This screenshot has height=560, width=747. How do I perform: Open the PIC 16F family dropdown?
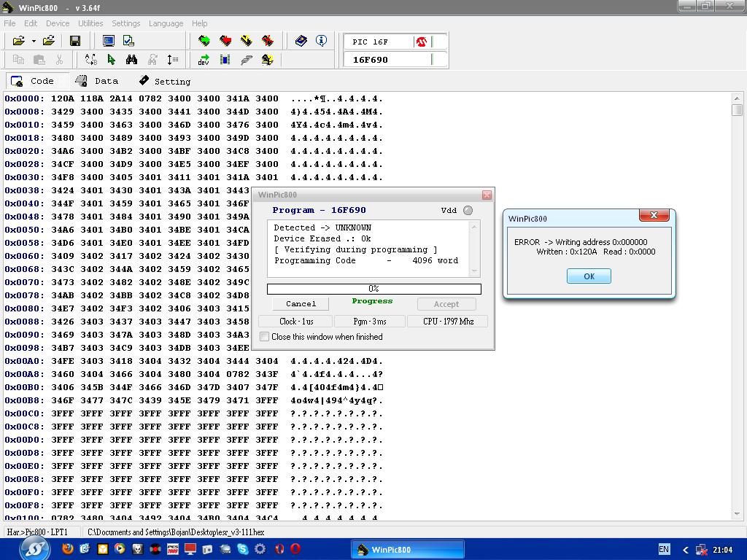point(439,42)
